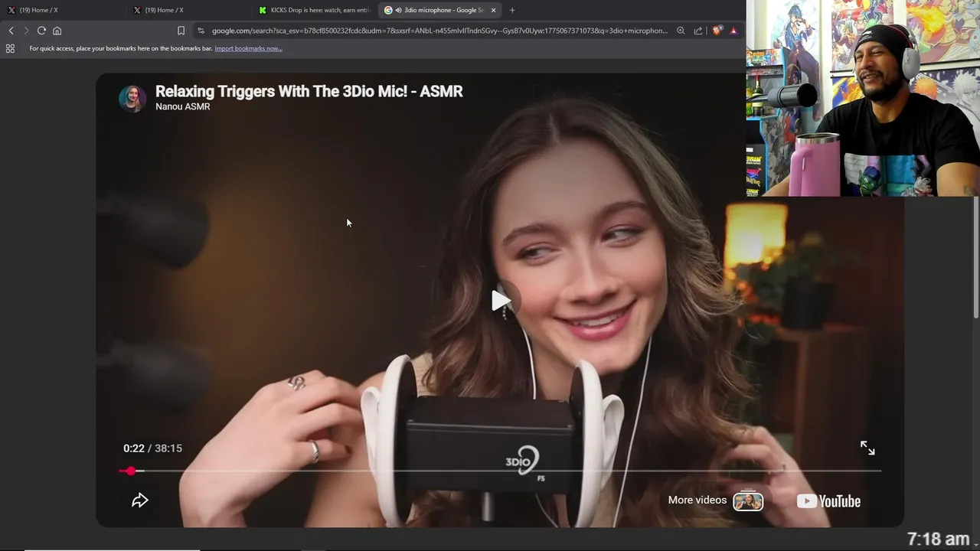Open the site settings icon in the address bar
The width and height of the screenshot is (980, 551).
point(201,31)
